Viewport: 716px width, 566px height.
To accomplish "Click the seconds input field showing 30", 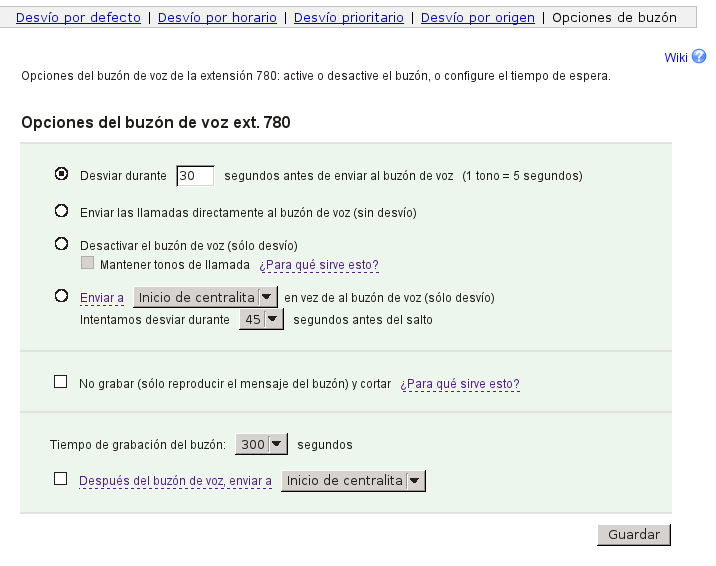I will [x=195, y=176].
